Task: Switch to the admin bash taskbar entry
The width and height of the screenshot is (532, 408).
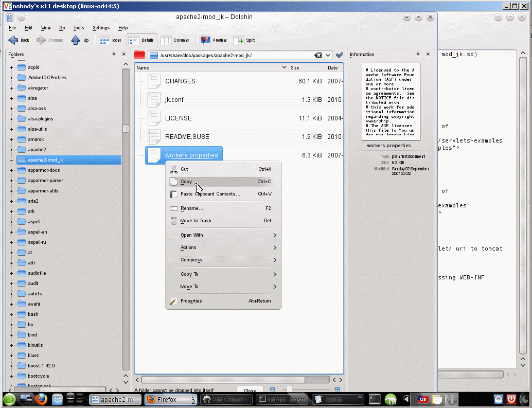Action: coord(281,400)
